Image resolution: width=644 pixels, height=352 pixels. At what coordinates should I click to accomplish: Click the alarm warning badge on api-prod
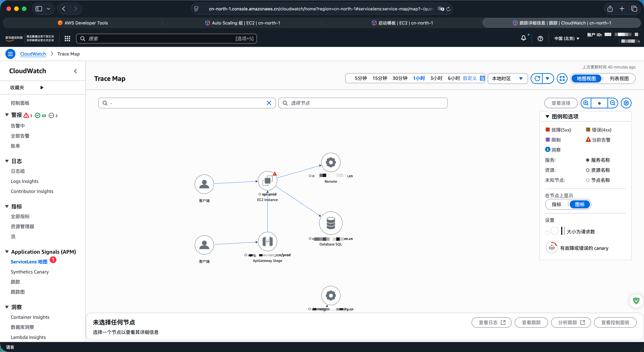[275, 174]
